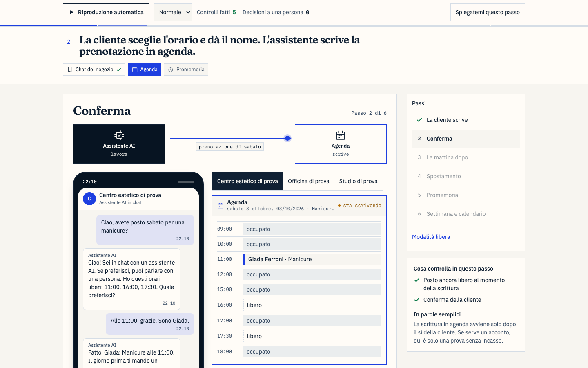Click the first progress bar segment
Image resolution: width=588 pixels, height=368 pixels.
[49, 25]
